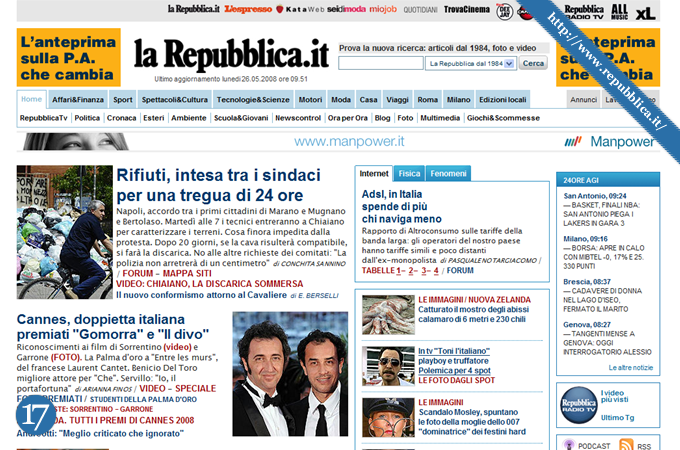Go to Blog section

tap(382, 118)
